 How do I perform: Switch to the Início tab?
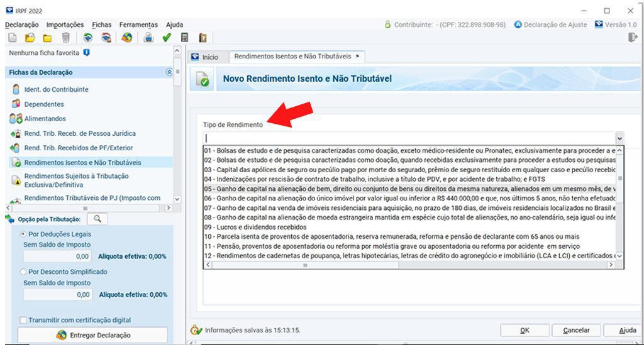point(205,57)
